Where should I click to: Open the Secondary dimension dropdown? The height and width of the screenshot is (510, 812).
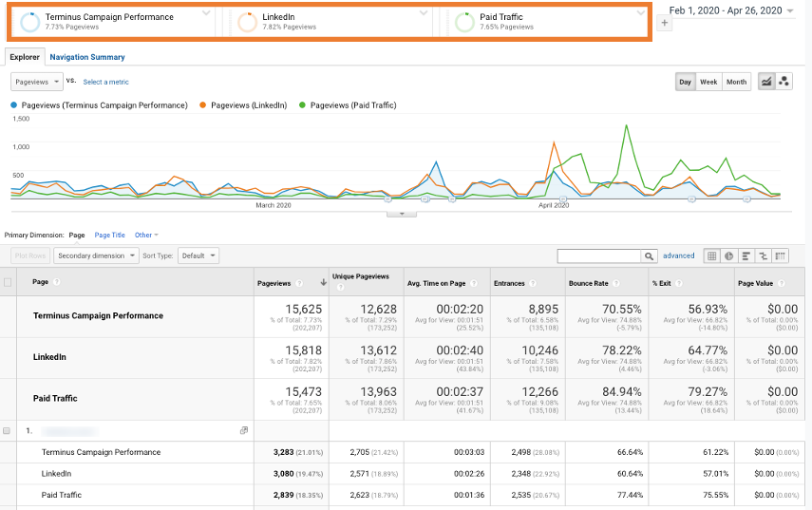(x=96, y=255)
